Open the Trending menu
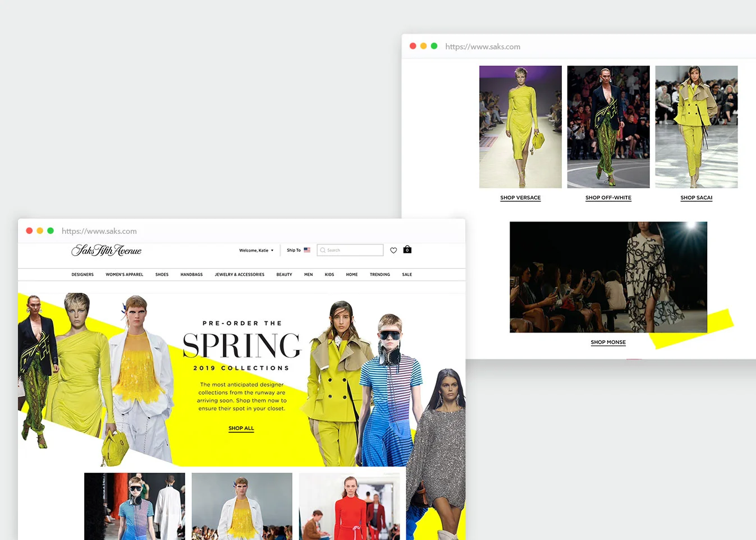 [x=380, y=275]
